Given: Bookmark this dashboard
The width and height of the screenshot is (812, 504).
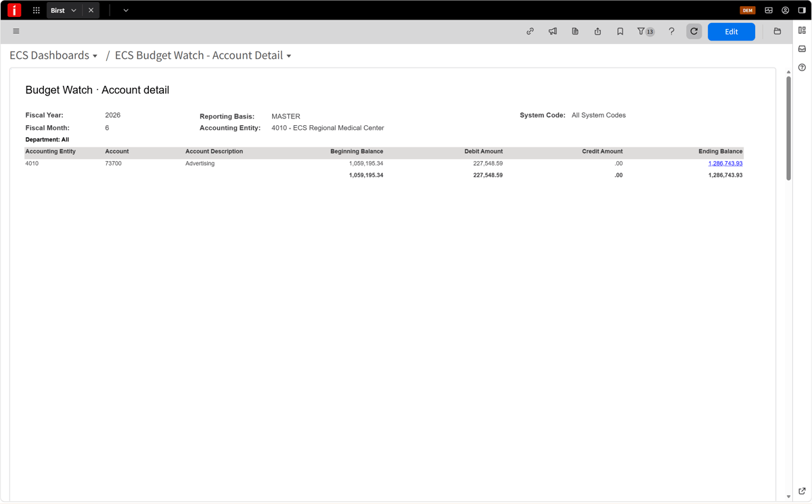Looking at the screenshot, I should (x=620, y=31).
